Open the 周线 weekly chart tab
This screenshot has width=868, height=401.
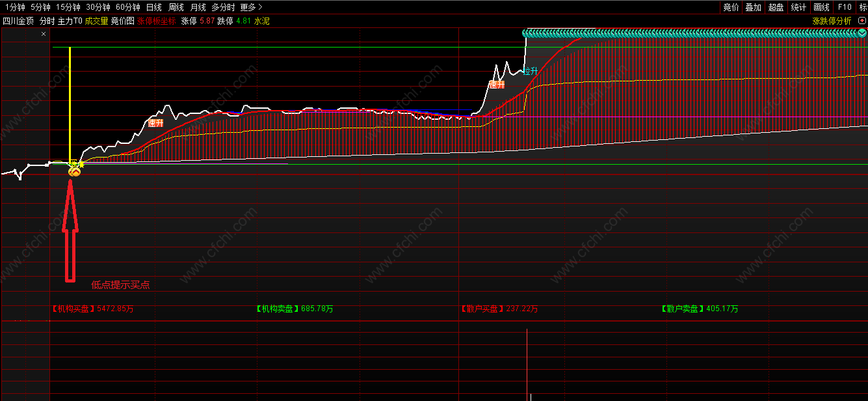(176, 7)
